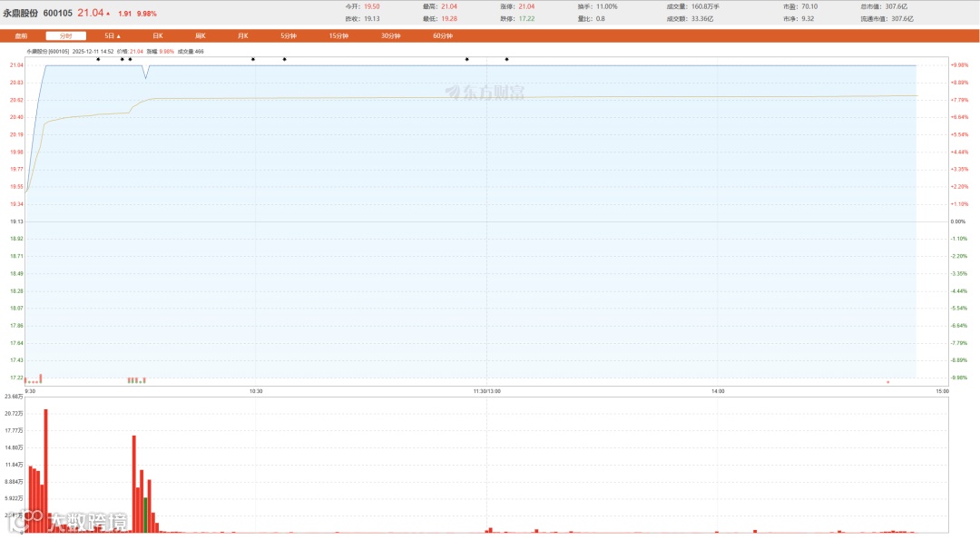Click the tallest red volume bar near 9:30
The height and width of the screenshot is (540, 980).
click(45, 470)
